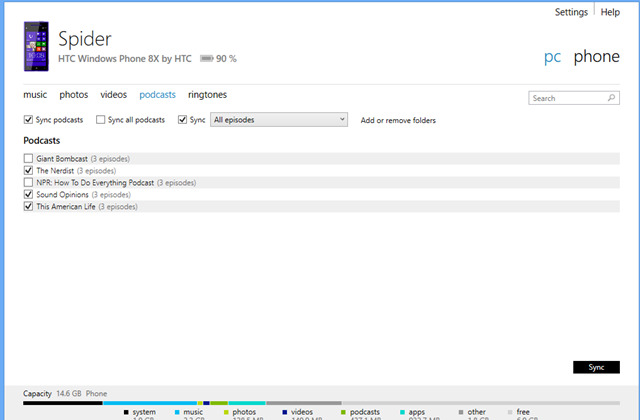Click the Spider phone thumbnail image
The height and width of the screenshot is (420, 640).
click(36, 47)
